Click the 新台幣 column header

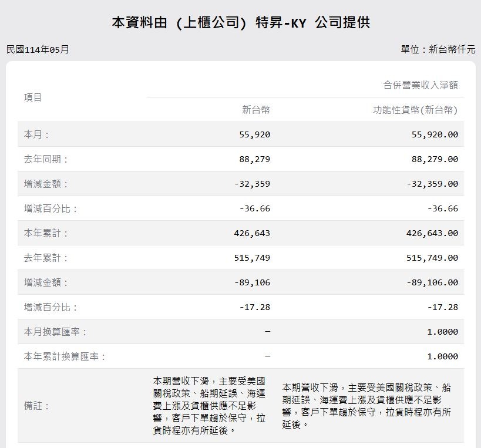pyautogui.click(x=256, y=110)
